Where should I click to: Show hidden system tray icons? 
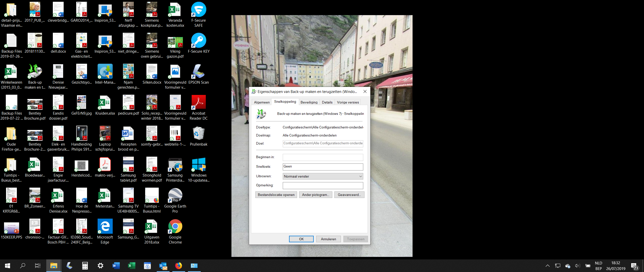(548, 266)
